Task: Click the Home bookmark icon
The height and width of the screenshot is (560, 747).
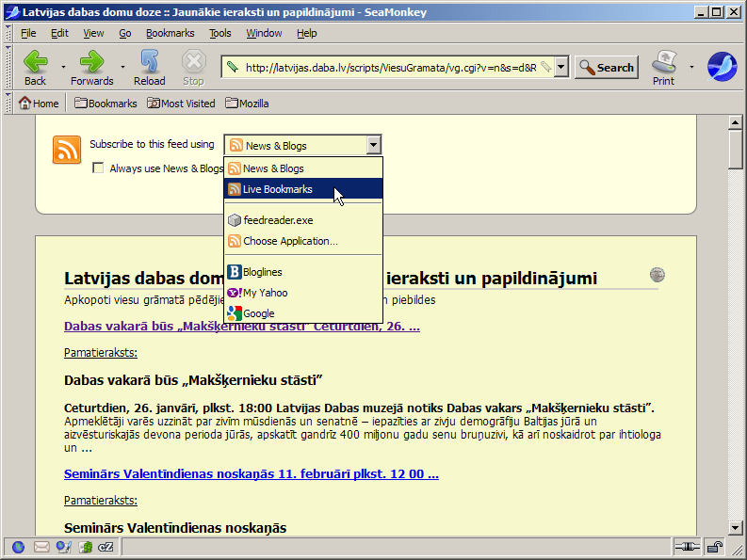Action: [x=24, y=103]
